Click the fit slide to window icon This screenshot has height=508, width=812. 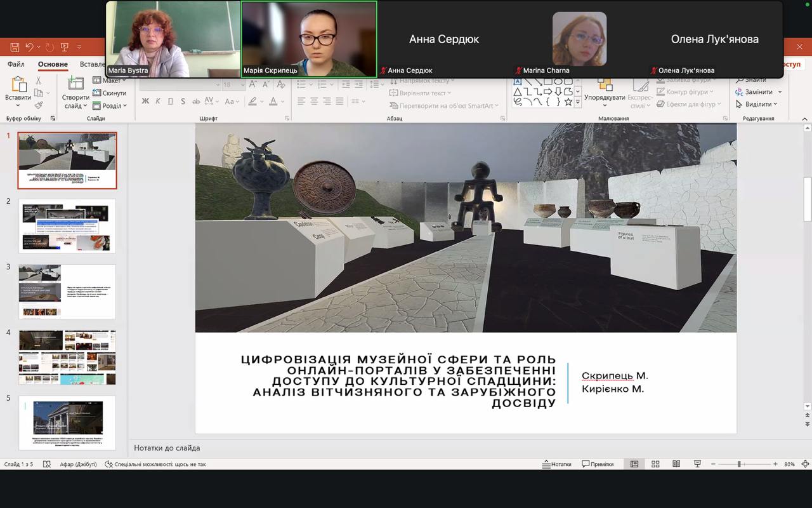805,464
